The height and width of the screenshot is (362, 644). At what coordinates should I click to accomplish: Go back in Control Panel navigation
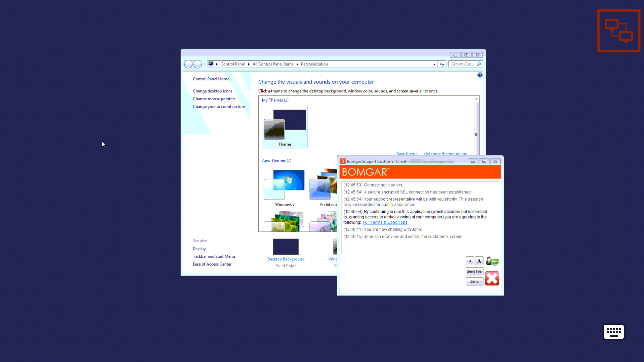coord(188,64)
